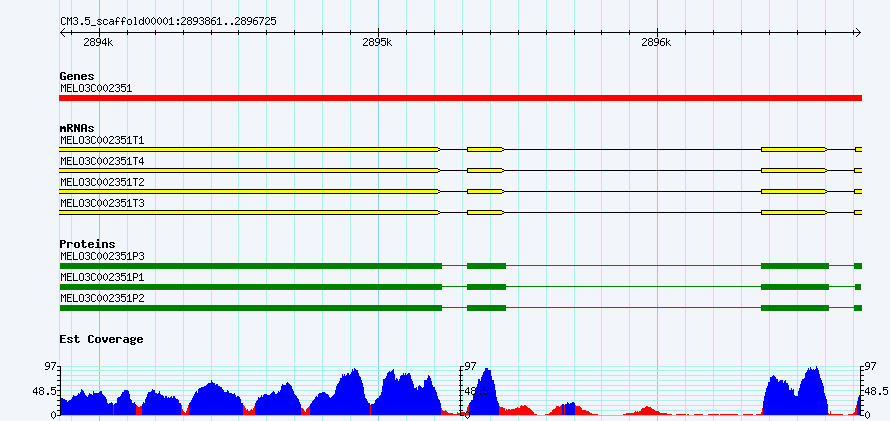Click the second short green segment of MELO3C002351P1
The image size is (890, 421).
486,287
